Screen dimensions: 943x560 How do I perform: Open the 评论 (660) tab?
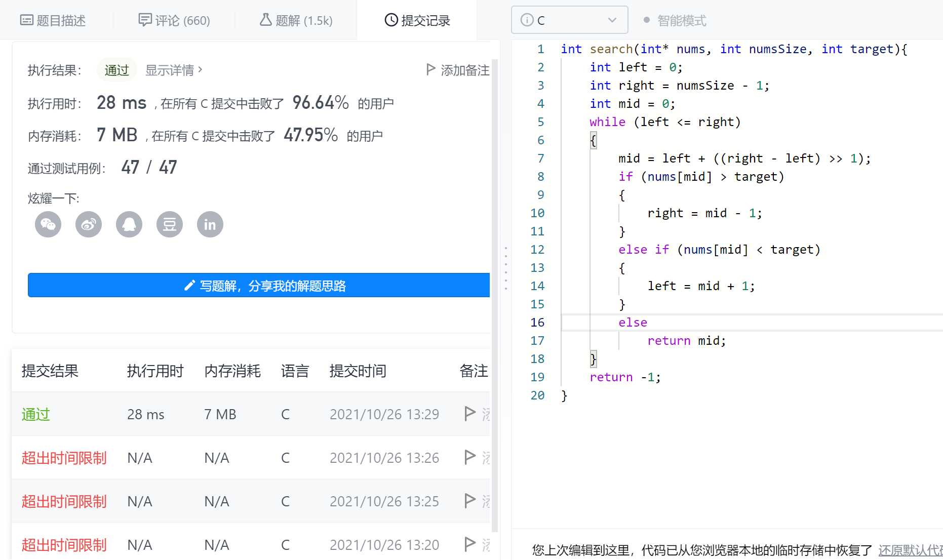[174, 20]
